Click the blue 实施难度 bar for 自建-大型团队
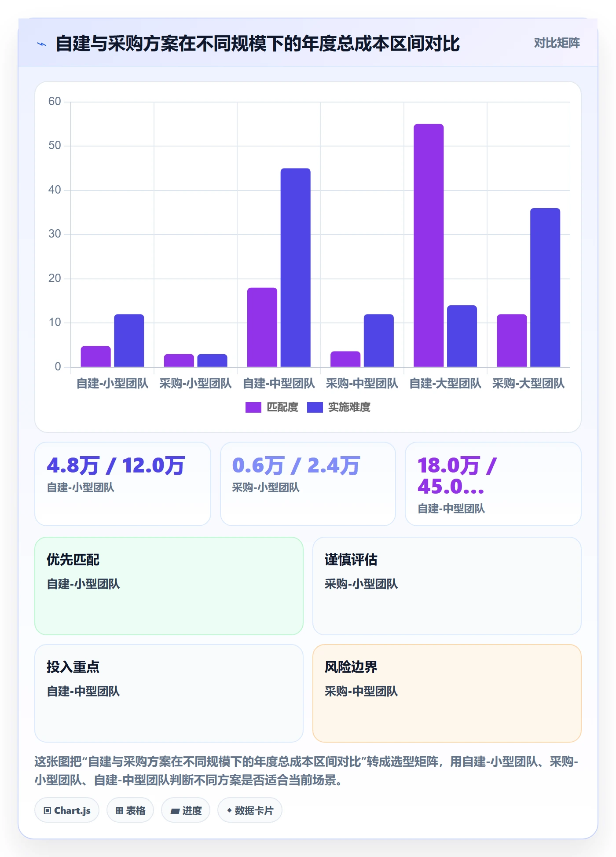This screenshot has height=857, width=616. (x=462, y=336)
